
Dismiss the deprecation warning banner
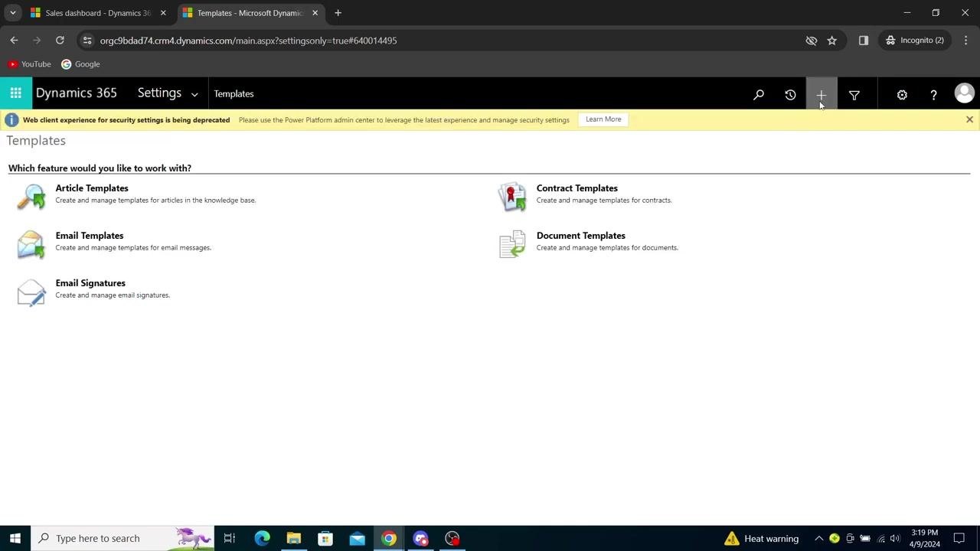[969, 119]
